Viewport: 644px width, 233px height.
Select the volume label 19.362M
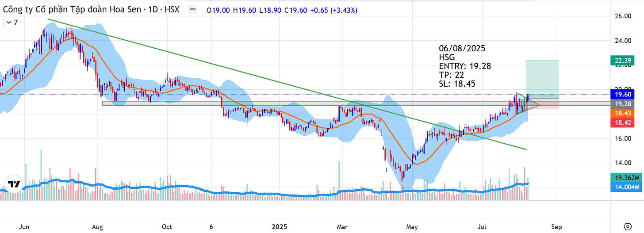627,178
